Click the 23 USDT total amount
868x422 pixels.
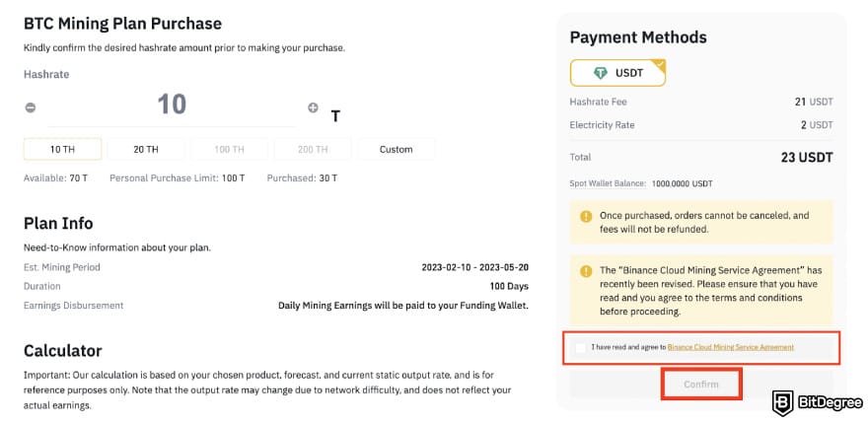click(x=807, y=158)
